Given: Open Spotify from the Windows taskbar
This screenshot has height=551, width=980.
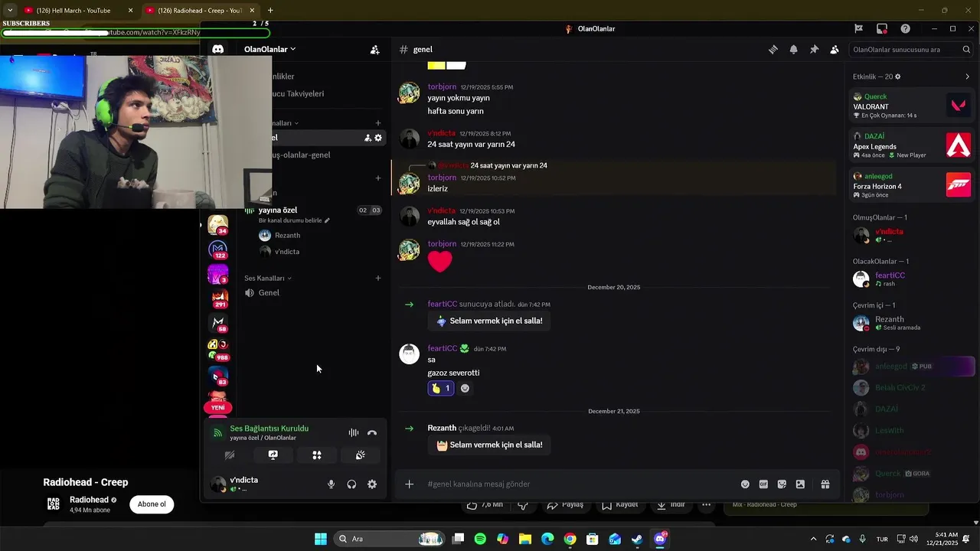Looking at the screenshot, I should click(480, 540).
